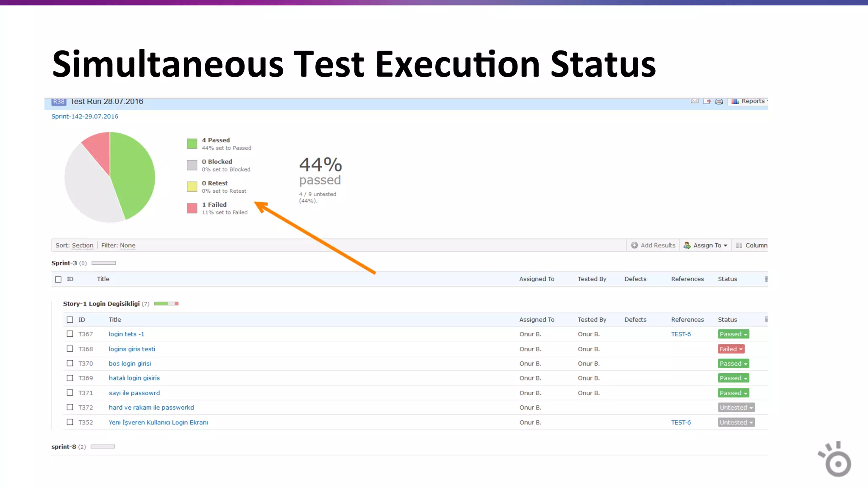Click column settings icon in Sprint-3 header
The width and height of the screenshot is (868, 488).
coord(766,279)
